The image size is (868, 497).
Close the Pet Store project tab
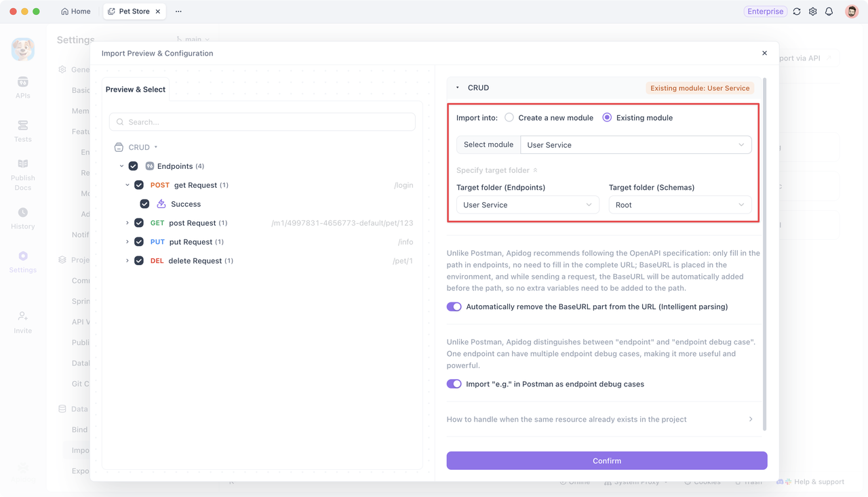pyautogui.click(x=157, y=11)
